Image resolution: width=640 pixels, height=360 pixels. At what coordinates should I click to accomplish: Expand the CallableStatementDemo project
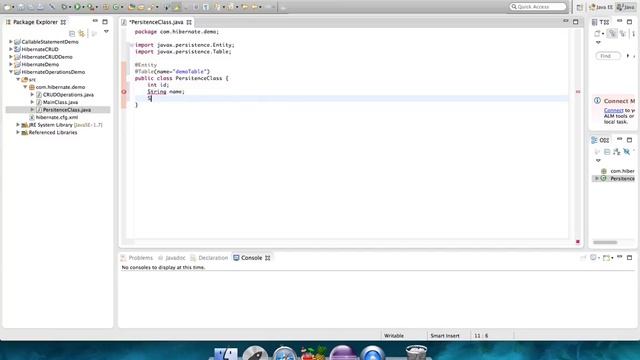click(11, 42)
